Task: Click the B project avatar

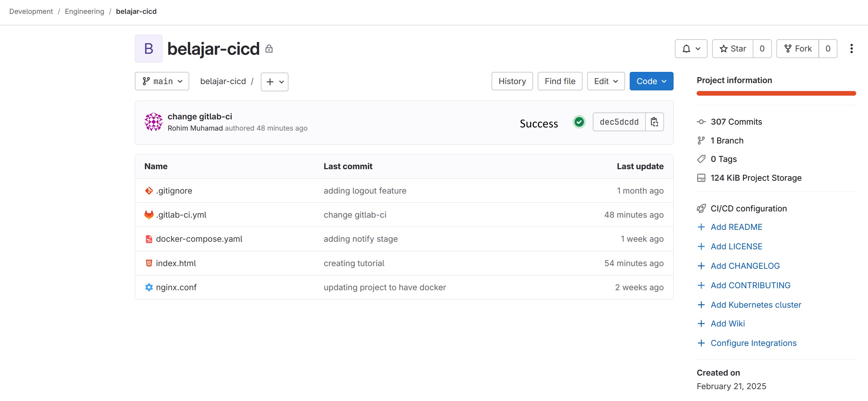Action: (x=149, y=49)
